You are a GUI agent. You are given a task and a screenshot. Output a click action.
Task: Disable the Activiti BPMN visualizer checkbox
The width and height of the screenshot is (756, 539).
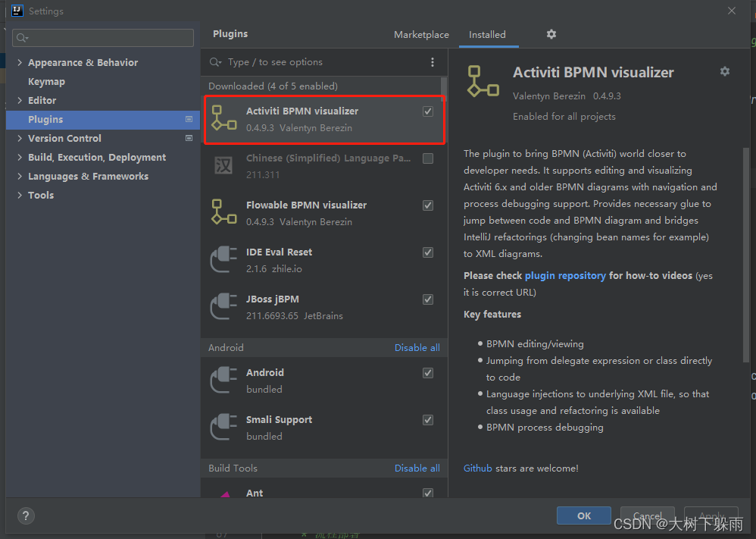tap(428, 111)
